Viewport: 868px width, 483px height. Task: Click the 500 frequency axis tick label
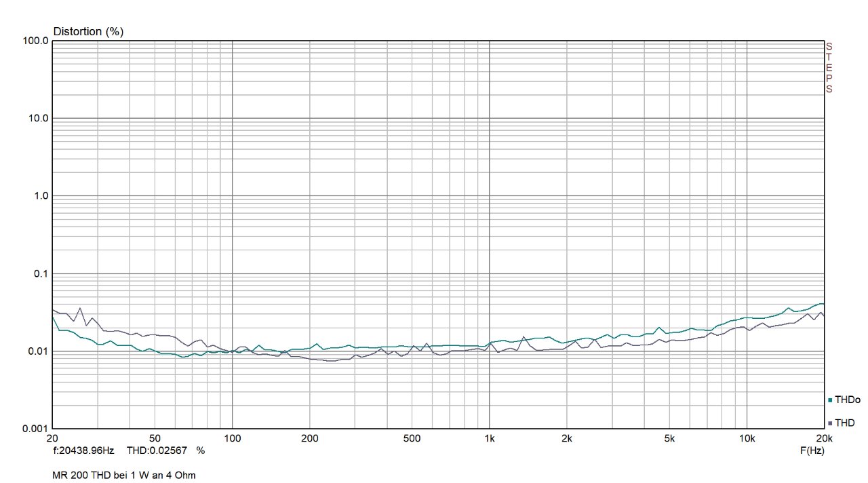412,438
